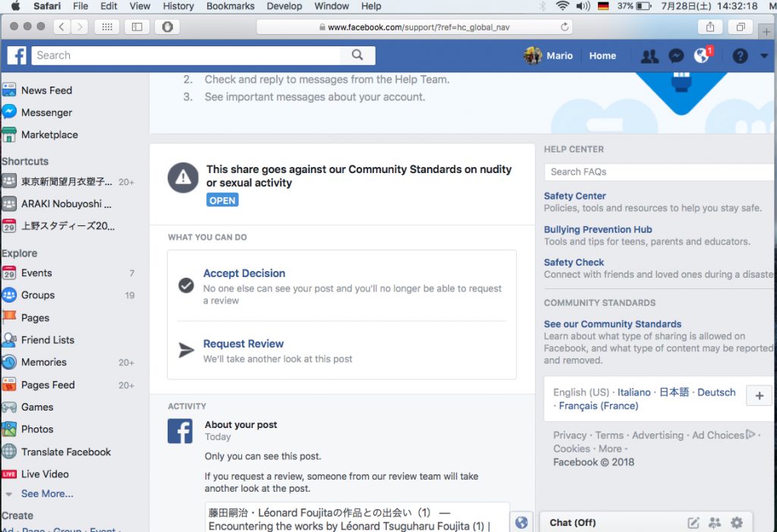Open the Safari History menu
This screenshot has height=532, width=777.
tap(178, 6)
